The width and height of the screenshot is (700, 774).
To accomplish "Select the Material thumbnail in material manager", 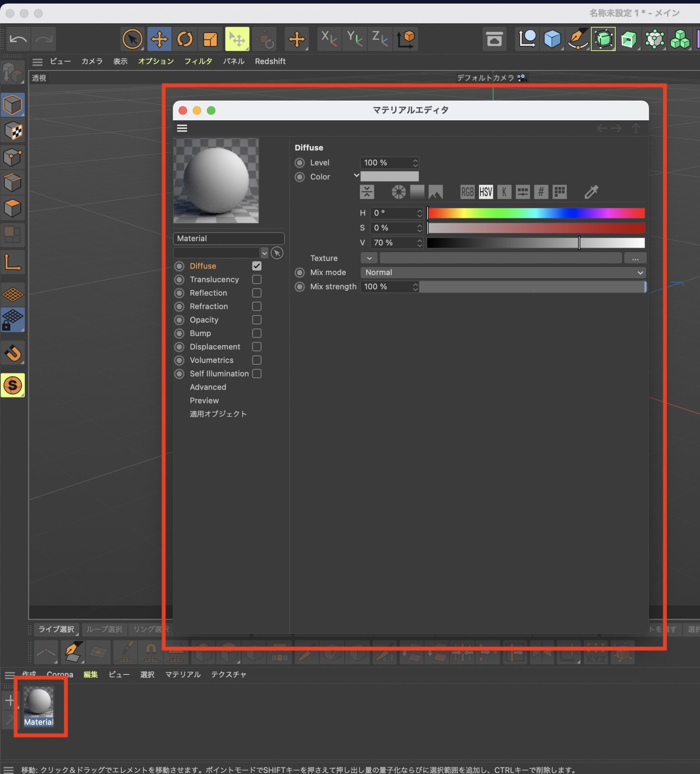I will [x=39, y=702].
